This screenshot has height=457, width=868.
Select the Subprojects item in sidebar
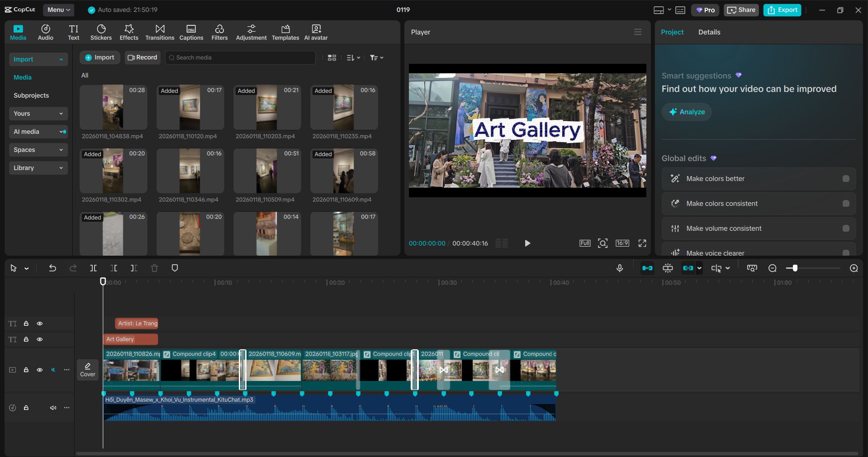tap(31, 95)
